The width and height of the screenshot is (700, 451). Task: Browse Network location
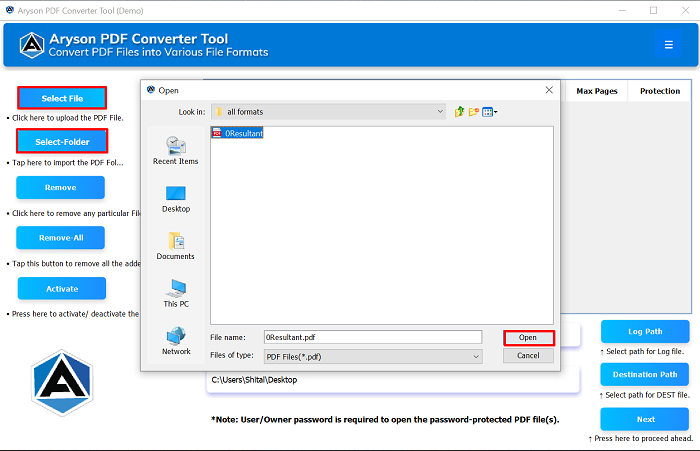click(176, 341)
